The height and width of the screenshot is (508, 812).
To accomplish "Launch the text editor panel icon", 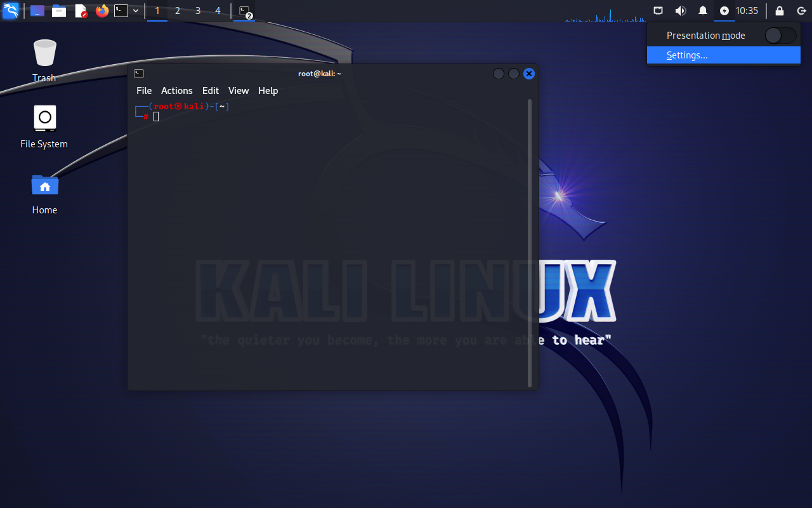I will 81,11.
